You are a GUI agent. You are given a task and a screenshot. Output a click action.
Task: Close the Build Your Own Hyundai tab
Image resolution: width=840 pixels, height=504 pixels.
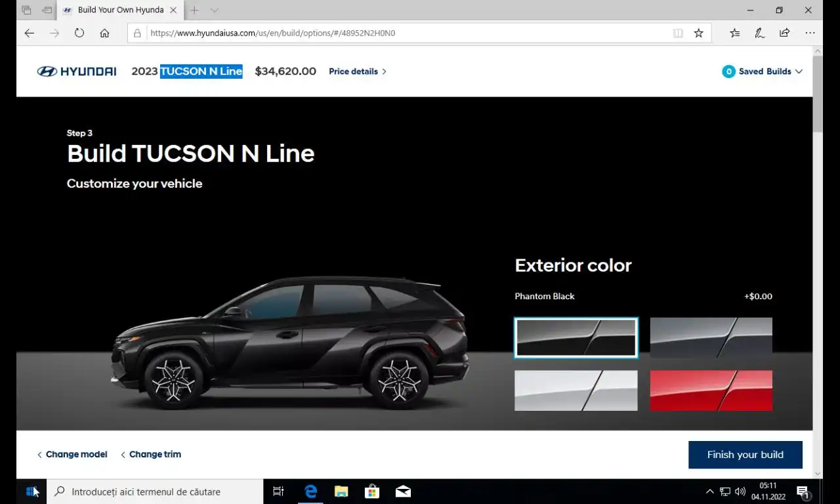click(x=173, y=10)
